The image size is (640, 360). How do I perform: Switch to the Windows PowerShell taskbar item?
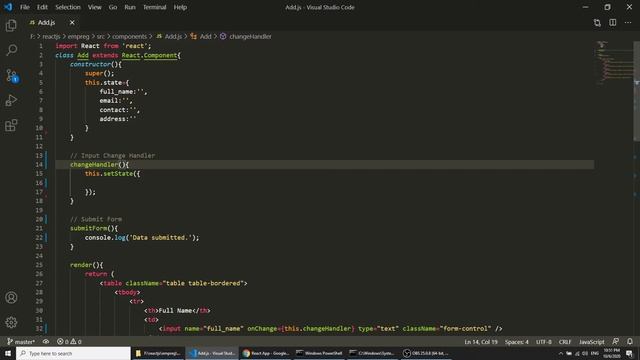[320, 353]
